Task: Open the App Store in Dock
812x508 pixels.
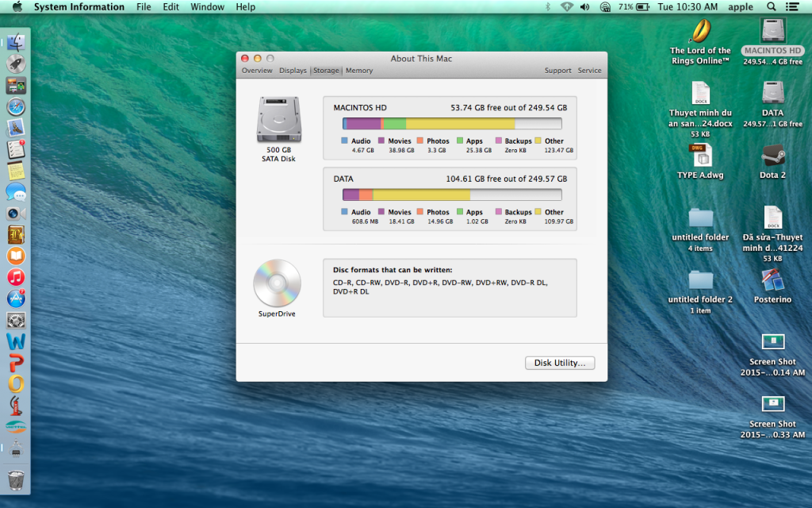Action: coord(16,298)
